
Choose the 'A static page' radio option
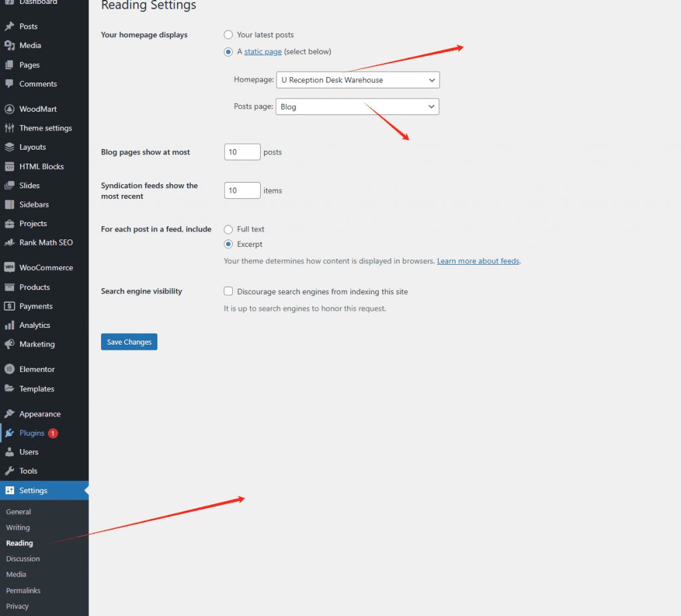229,52
